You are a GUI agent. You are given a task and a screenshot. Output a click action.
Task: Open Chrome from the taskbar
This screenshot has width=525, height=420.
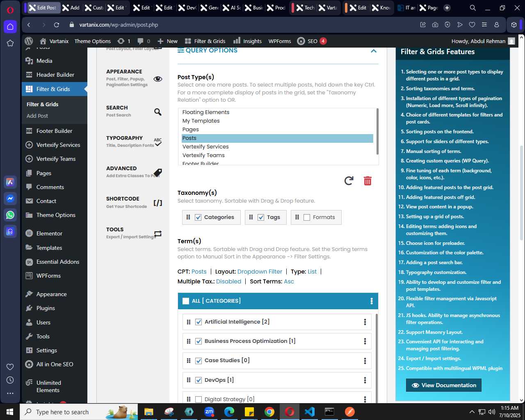(x=269, y=412)
